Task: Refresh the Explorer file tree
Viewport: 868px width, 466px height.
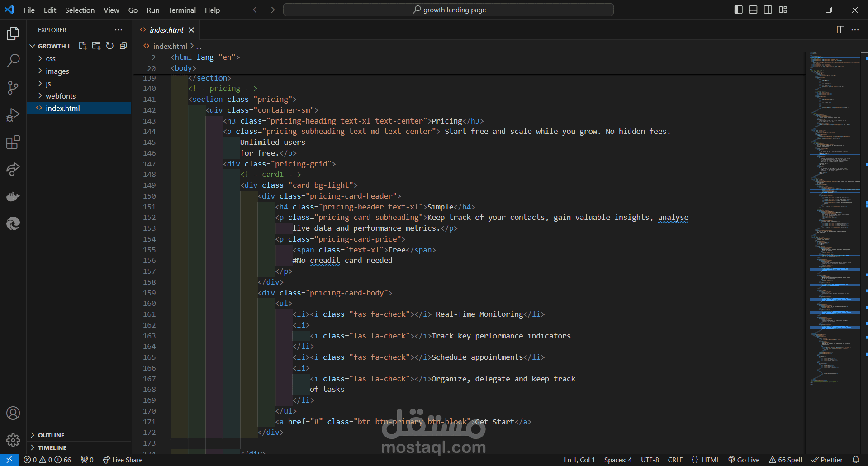Action: pos(110,46)
